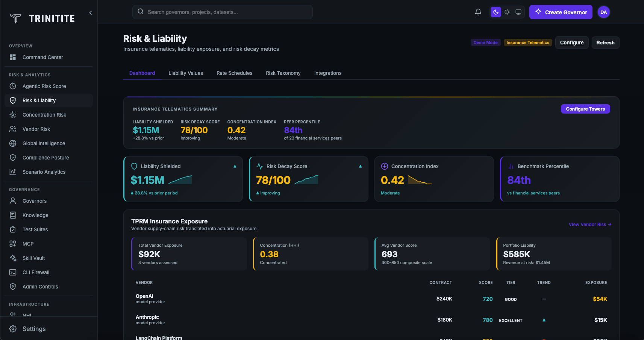Viewport: 644px width, 340px height.
Task: Enable dark mode with moon toggle
Action: pyautogui.click(x=496, y=12)
